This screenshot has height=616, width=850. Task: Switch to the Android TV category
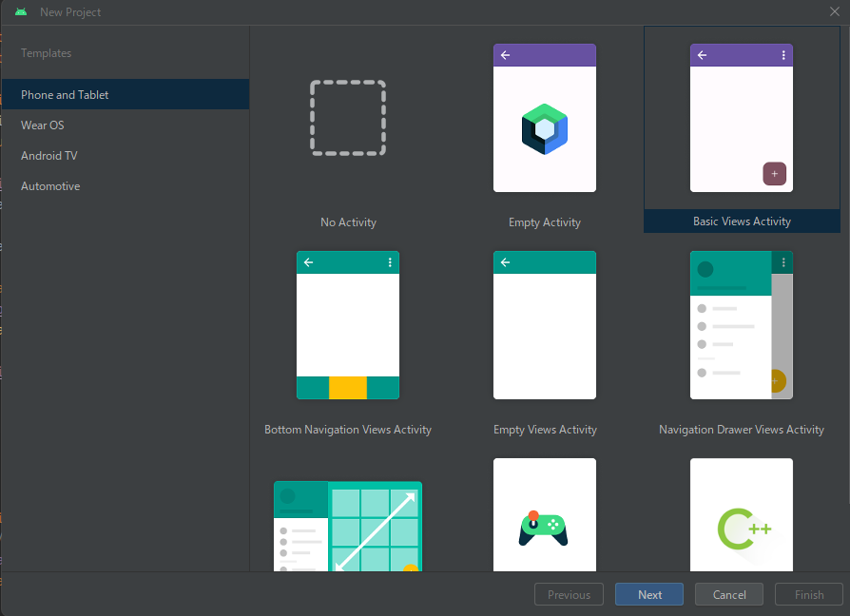pyautogui.click(x=49, y=155)
